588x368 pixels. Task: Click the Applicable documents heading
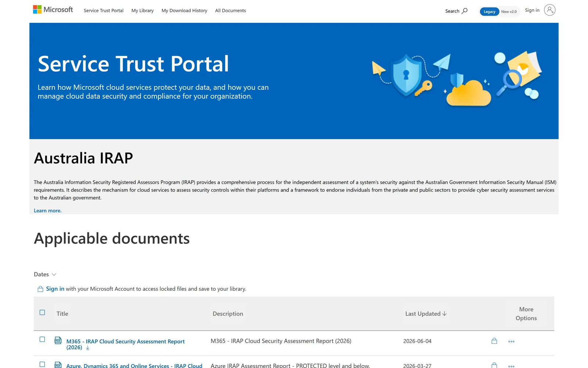pyautogui.click(x=112, y=238)
